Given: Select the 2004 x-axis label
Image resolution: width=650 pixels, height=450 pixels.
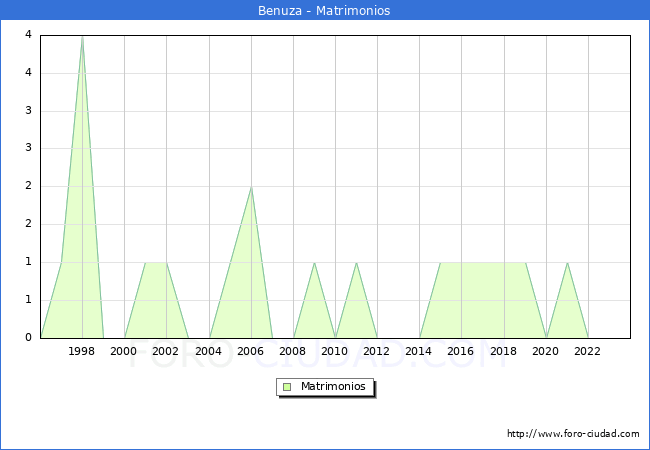Looking at the screenshot, I should pos(208,351).
